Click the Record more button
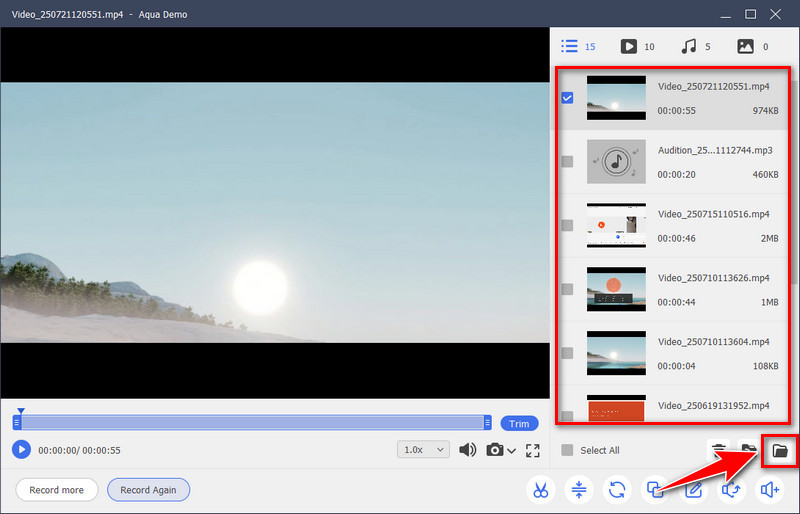This screenshot has height=514, width=800. [x=57, y=490]
